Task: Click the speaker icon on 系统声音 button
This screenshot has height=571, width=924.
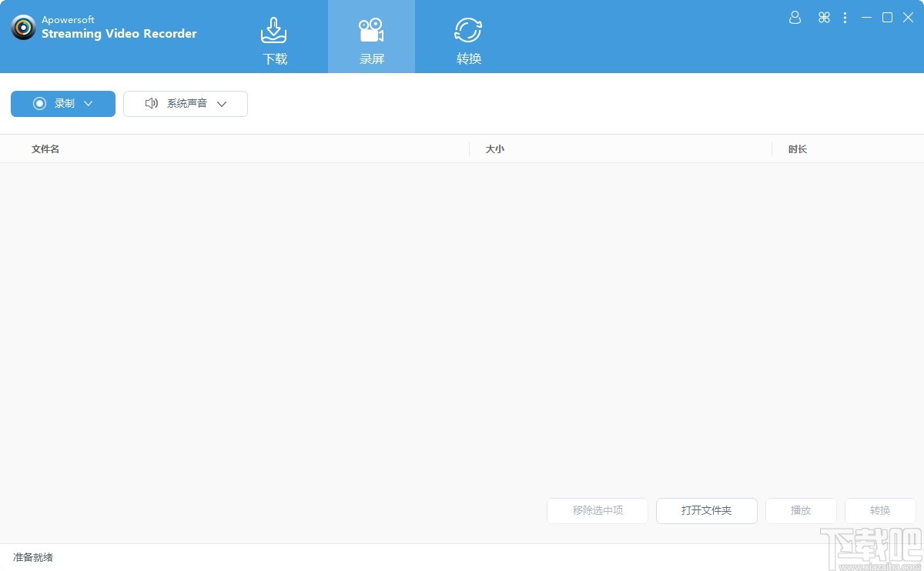Action: click(x=152, y=103)
